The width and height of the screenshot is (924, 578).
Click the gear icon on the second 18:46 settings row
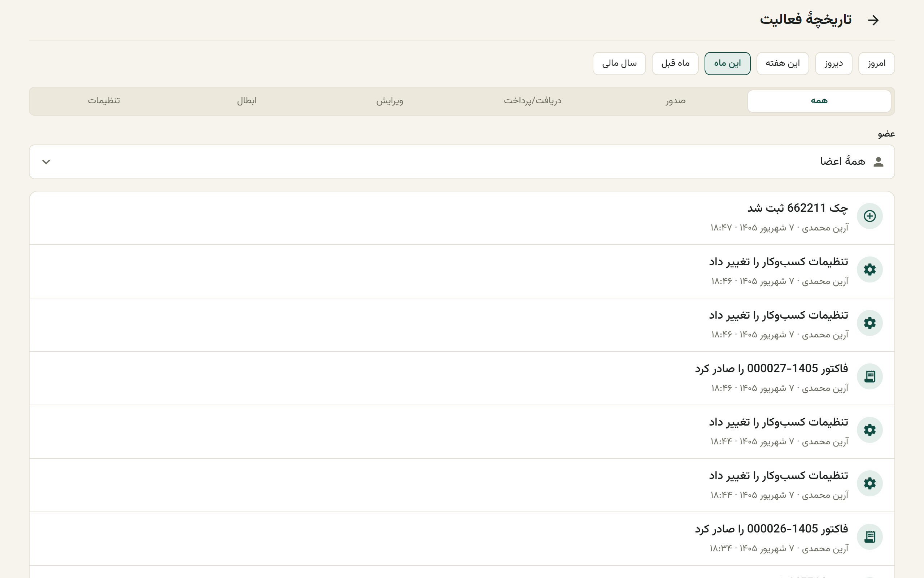click(870, 323)
